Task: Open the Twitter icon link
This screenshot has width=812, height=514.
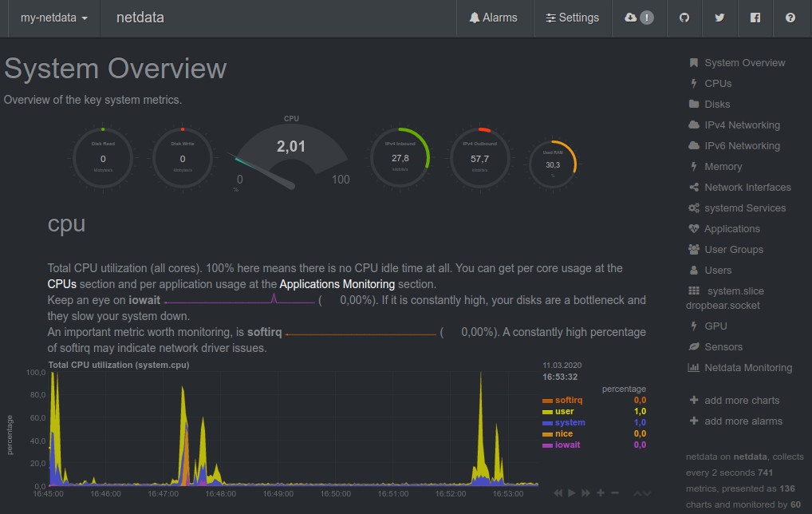Action: point(719,18)
